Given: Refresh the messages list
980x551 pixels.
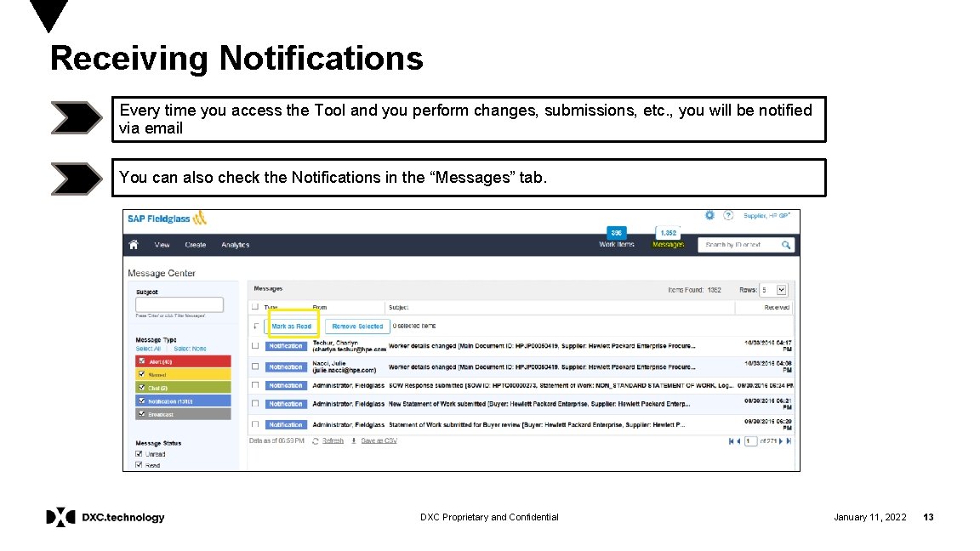Looking at the screenshot, I should point(333,440).
